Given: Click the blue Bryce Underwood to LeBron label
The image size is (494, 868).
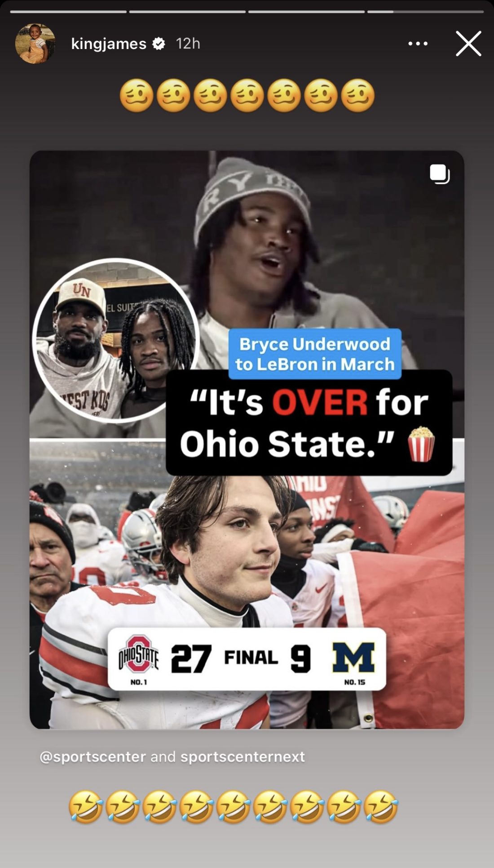Looking at the screenshot, I should pyautogui.click(x=315, y=354).
